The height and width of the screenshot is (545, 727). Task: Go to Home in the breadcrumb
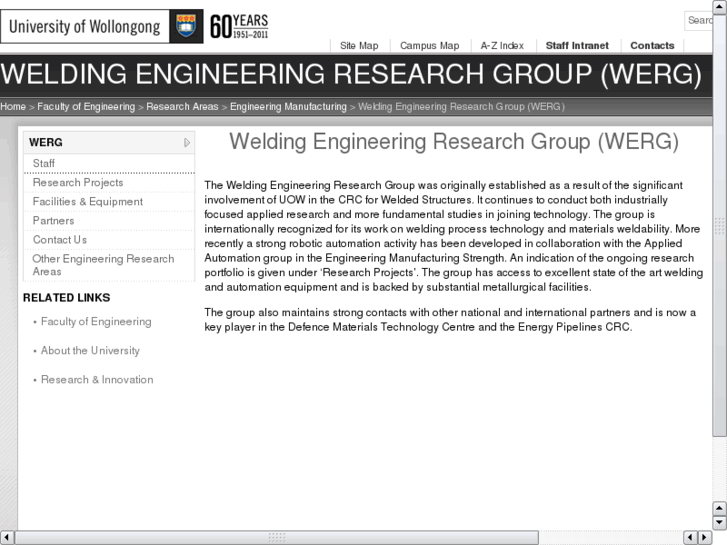click(13, 107)
